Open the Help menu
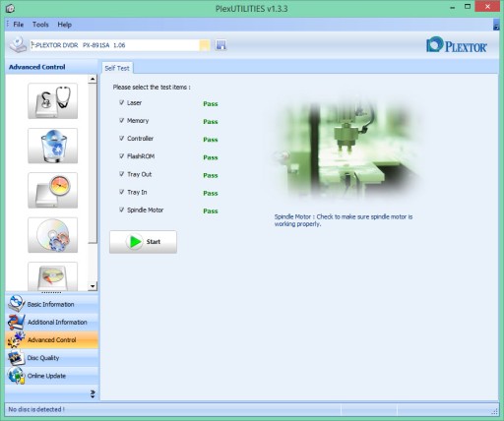This screenshot has width=504, height=421. pos(64,25)
